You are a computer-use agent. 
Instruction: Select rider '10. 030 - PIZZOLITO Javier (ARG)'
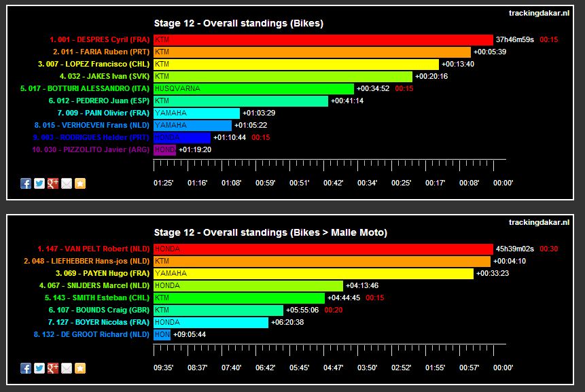pyautogui.click(x=90, y=149)
